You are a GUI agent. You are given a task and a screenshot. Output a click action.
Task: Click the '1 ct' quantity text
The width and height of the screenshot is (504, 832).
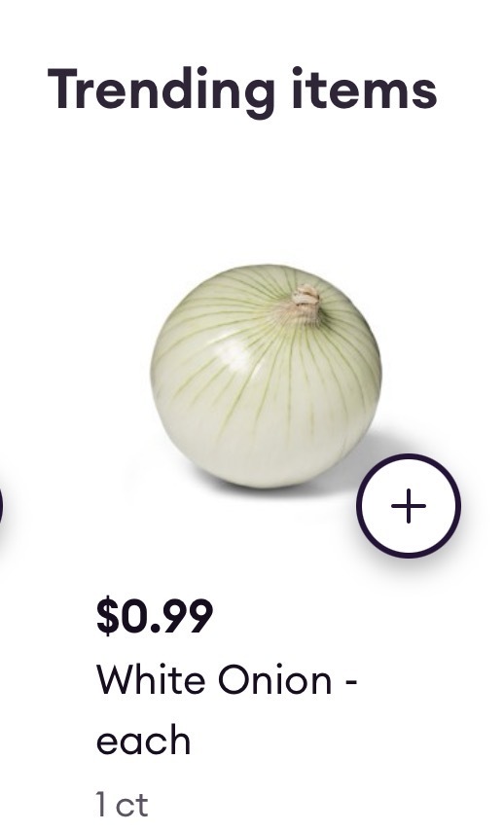122,804
